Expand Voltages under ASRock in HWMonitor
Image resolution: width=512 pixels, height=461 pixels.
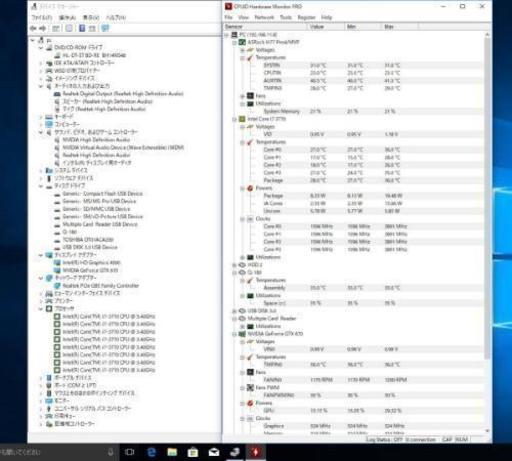242,50
